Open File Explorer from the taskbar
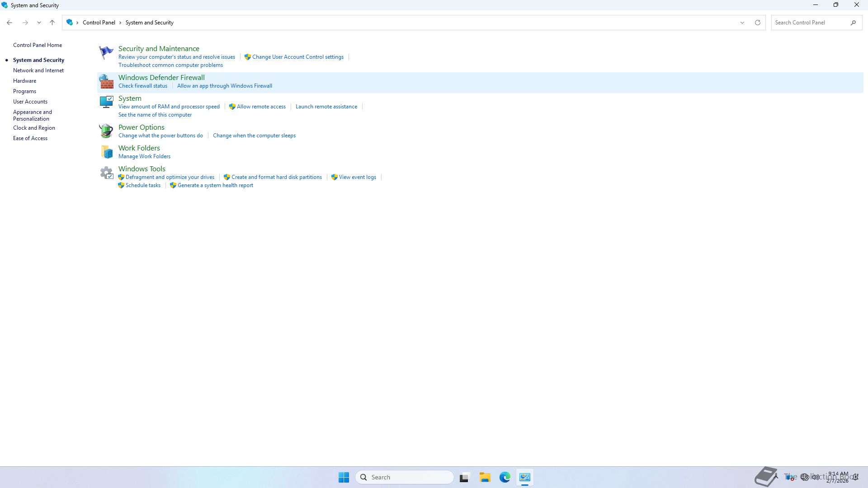868x488 pixels. (485, 477)
